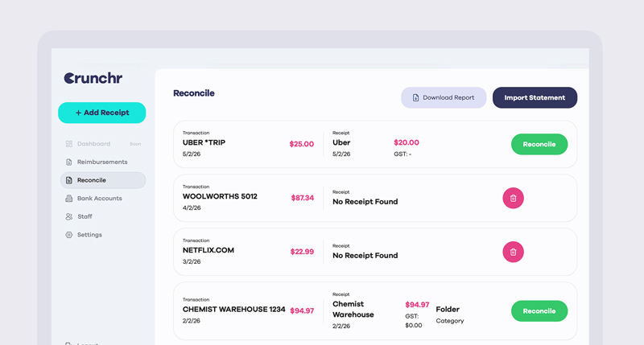Click the WOOLWORTHS 5012 transaction name
This screenshot has width=644, height=345.
220,196
